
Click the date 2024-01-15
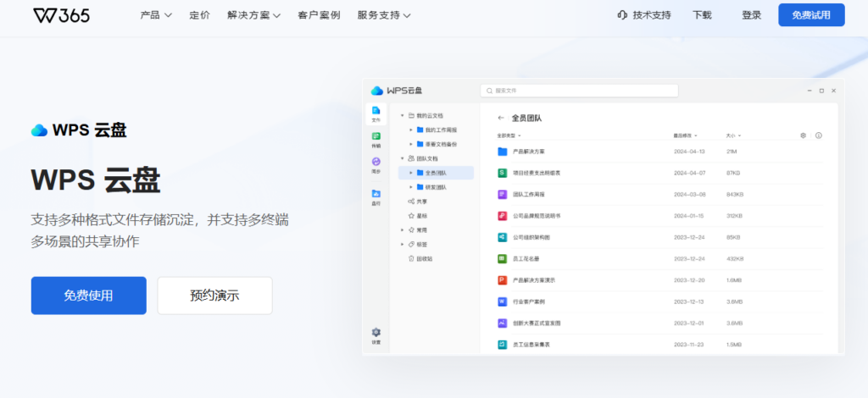689,216
